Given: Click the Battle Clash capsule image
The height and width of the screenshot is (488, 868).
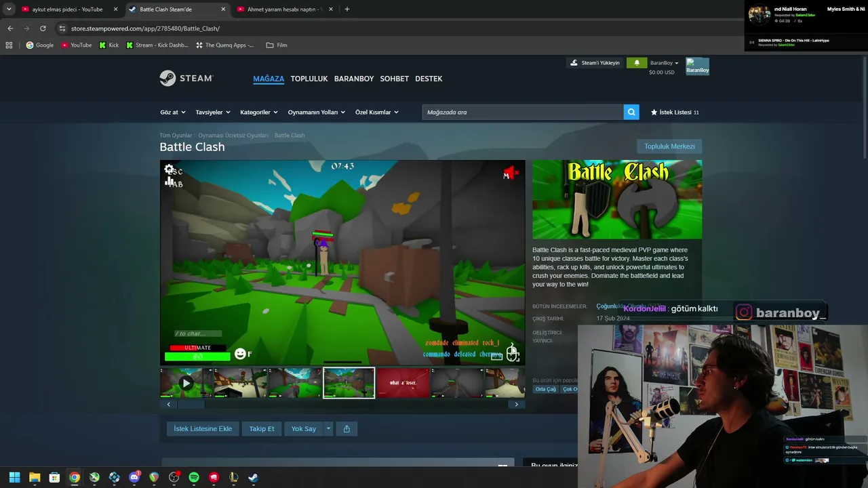Looking at the screenshot, I should pos(617,200).
